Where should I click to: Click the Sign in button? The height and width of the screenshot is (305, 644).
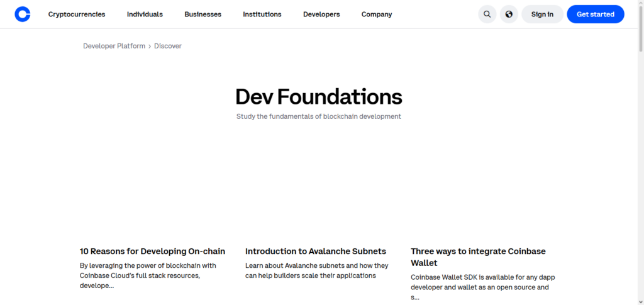coord(542,14)
